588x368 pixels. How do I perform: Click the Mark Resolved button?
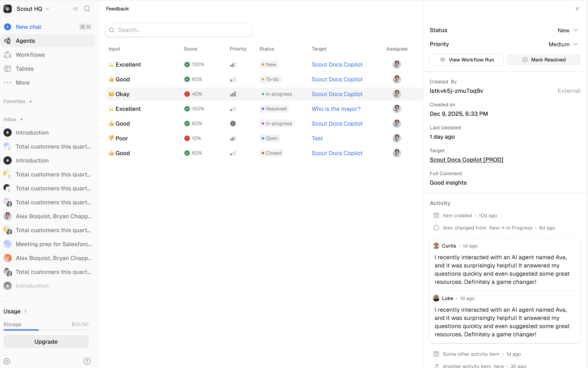[x=544, y=59]
